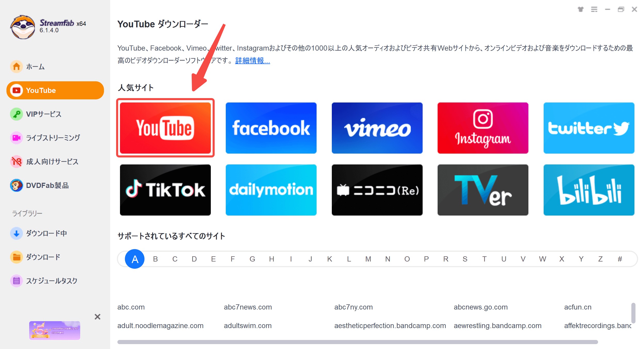Open adultswim.com from the site list

coord(248,326)
